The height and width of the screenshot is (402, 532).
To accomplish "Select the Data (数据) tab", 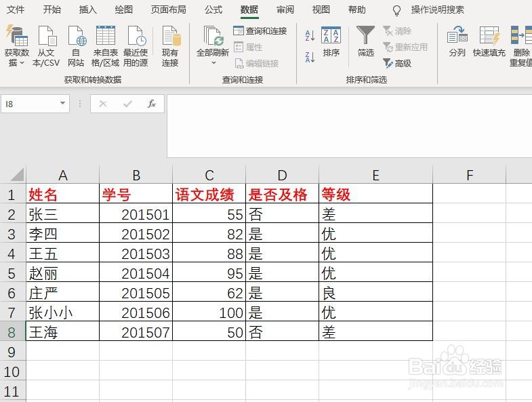I will click(x=249, y=9).
